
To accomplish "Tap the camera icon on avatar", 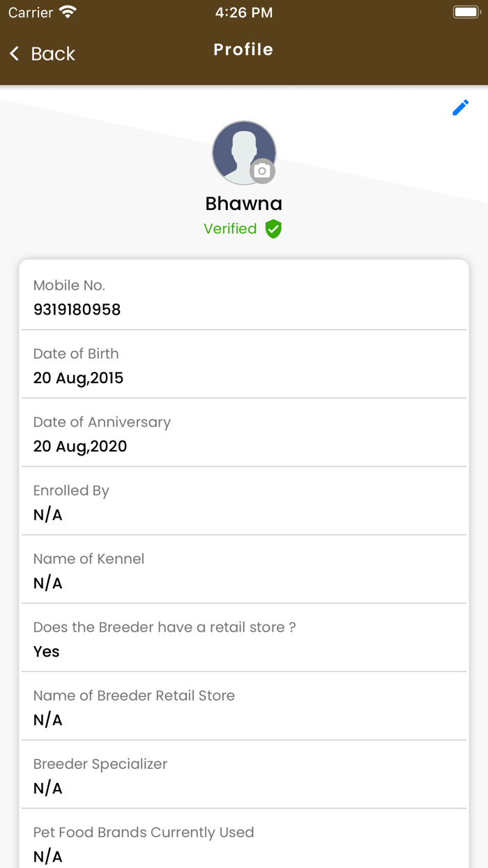I will tap(262, 171).
